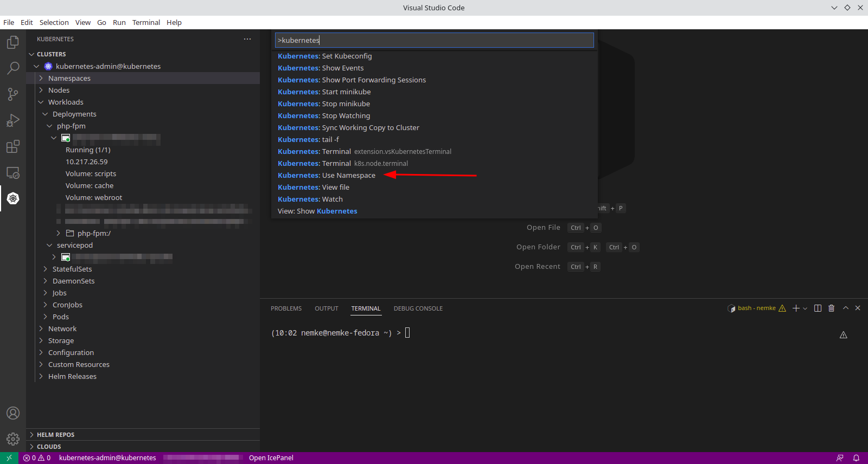Open the new terminal launch profile dropdown
Screen dimensions: 868x464
click(805, 308)
